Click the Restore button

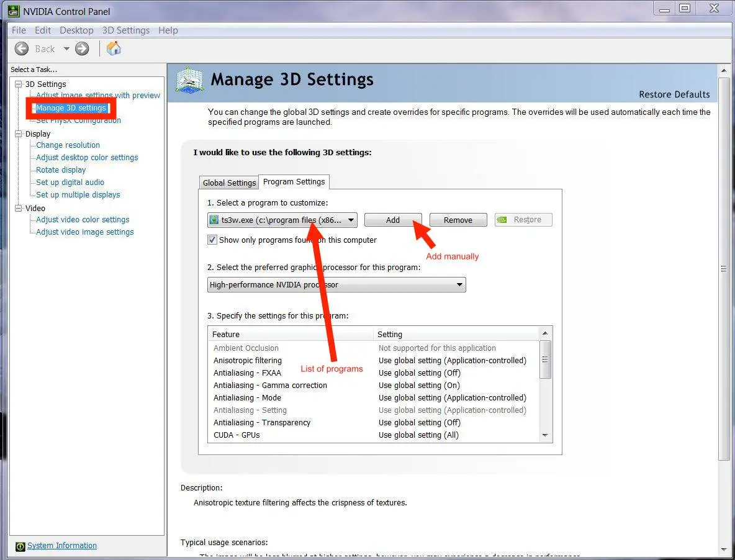[x=523, y=220]
